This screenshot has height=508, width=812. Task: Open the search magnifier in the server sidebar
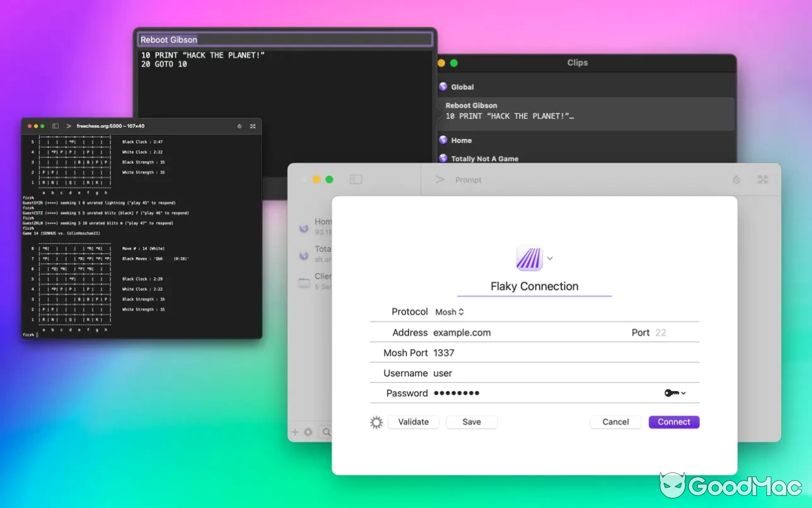coord(326,432)
